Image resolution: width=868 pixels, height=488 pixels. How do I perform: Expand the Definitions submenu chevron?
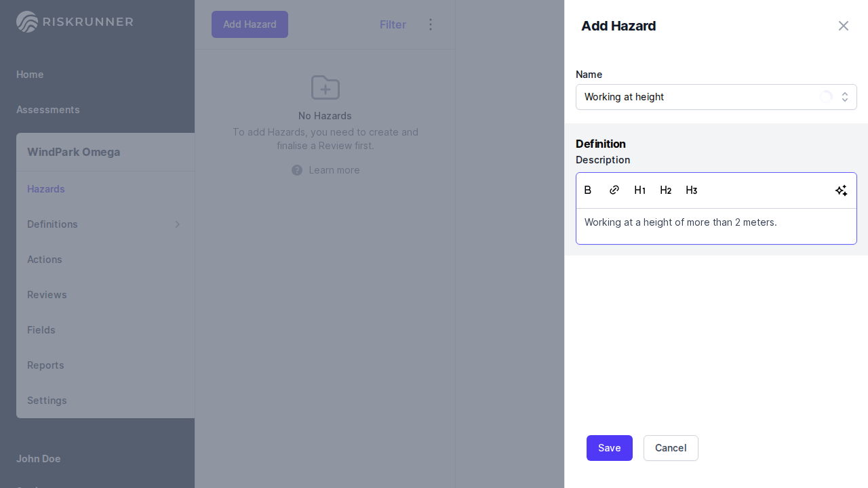click(x=178, y=224)
